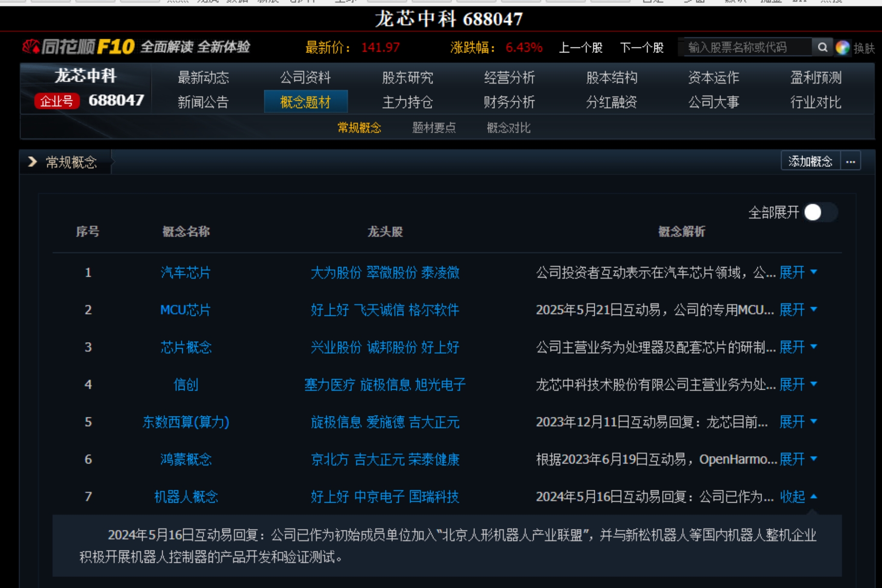Screen dimensions: 882x588
Task: Expand the 东数西算(算力) concept analysis
Action: (798, 422)
